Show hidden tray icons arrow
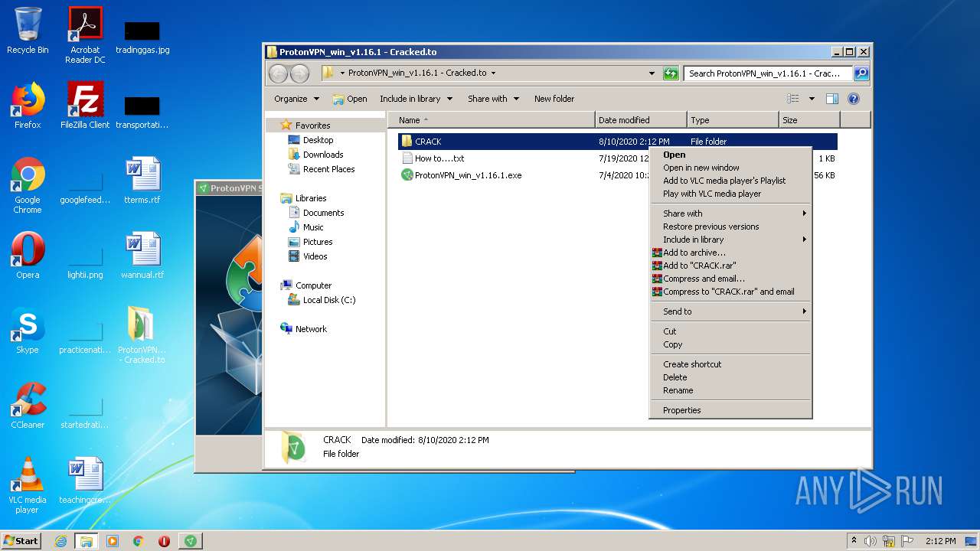Viewport: 980px width, 551px height. (854, 541)
